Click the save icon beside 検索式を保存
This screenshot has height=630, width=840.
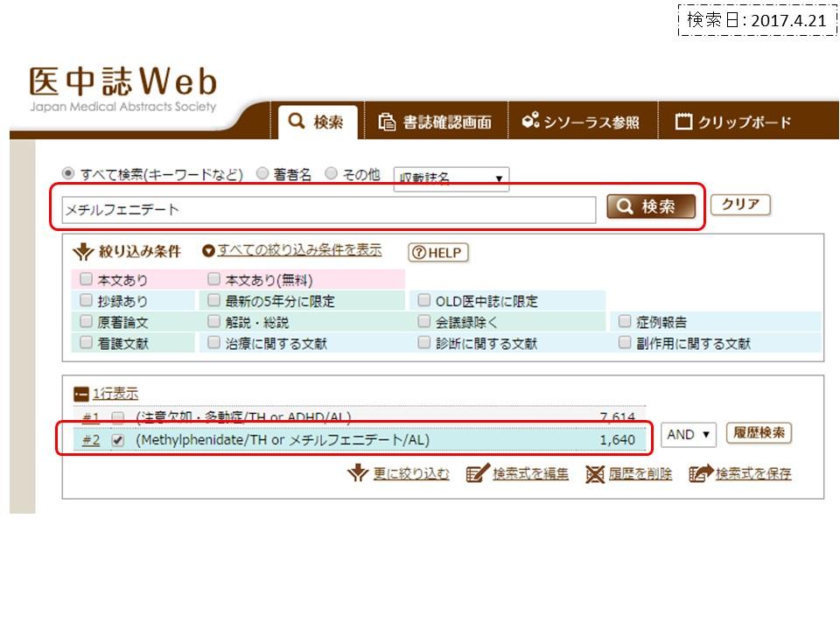click(701, 473)
